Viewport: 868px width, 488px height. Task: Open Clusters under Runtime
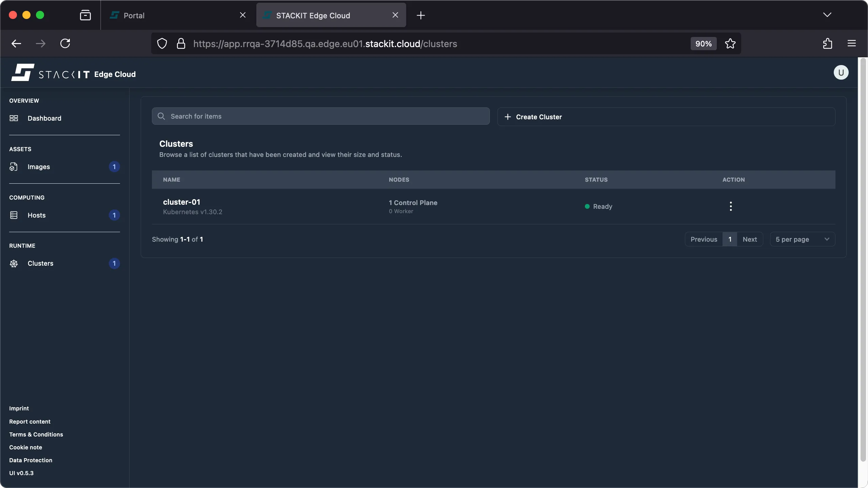point(40,263)
